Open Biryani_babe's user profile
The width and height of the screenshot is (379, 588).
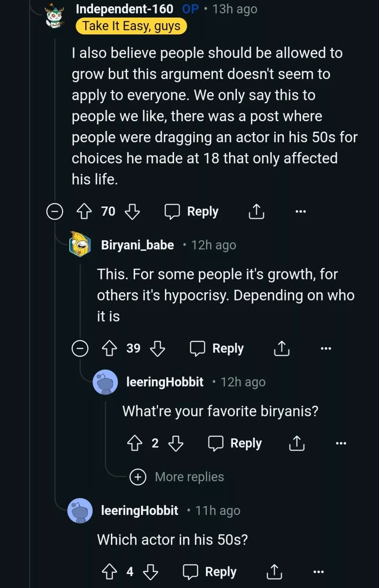pos(137,245)
